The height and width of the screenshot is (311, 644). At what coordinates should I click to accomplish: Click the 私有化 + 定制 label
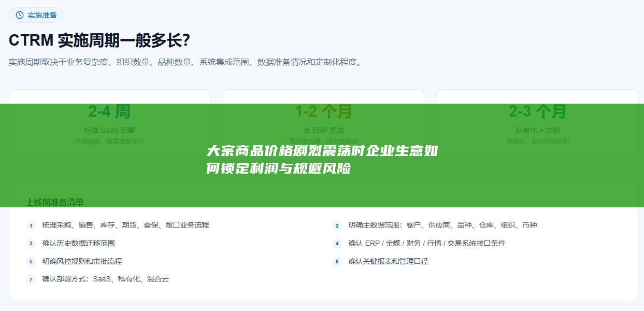(x=537, y=130)
